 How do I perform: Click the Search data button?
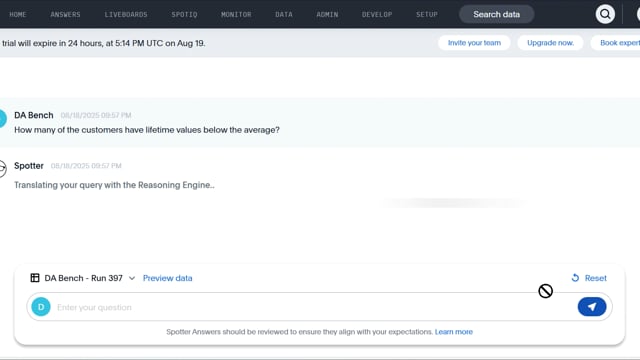(x=496, y=14)
